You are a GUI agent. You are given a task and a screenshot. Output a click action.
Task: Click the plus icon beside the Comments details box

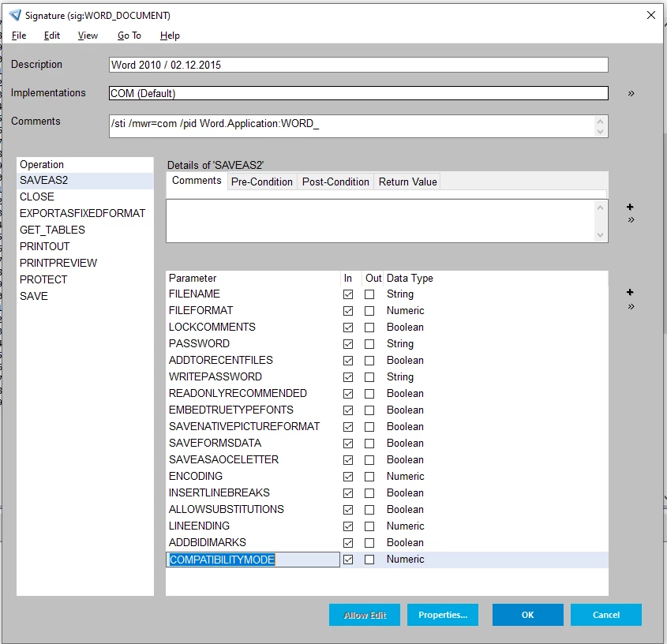pyautogui.click(x=630, y=207)
